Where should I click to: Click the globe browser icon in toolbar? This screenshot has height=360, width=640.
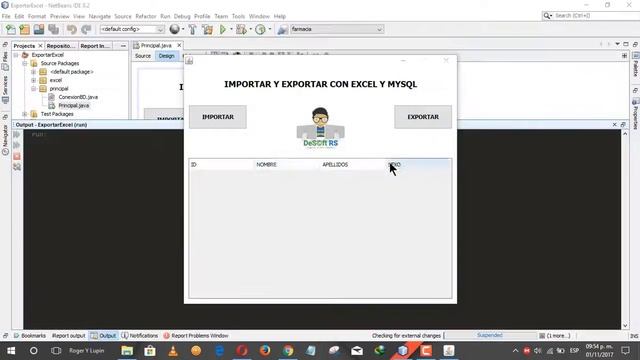(x=174, y=29)
